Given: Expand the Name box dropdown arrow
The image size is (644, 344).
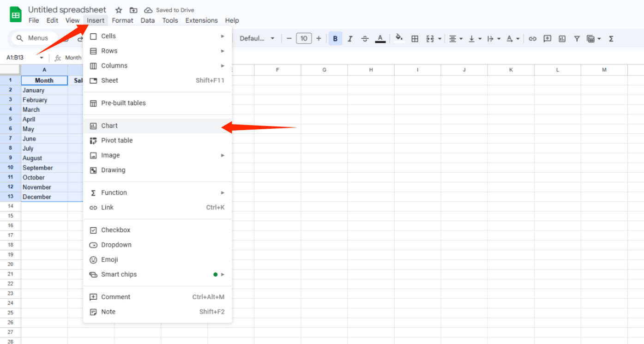Looking at the screenshot, I should (42, 58).
